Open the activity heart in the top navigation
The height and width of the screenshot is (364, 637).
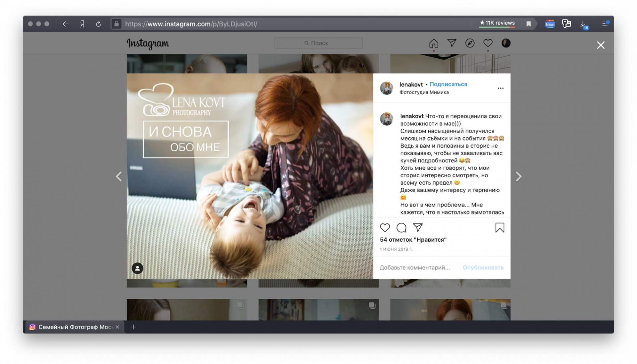click(x=488, y=43)
